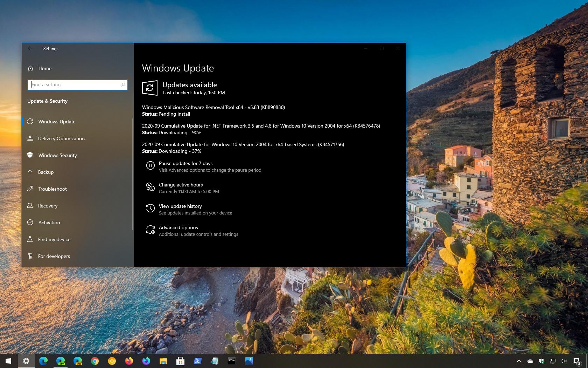Click the search magnifier in Find a setting
588x368 pixels.
pos(123,84)
